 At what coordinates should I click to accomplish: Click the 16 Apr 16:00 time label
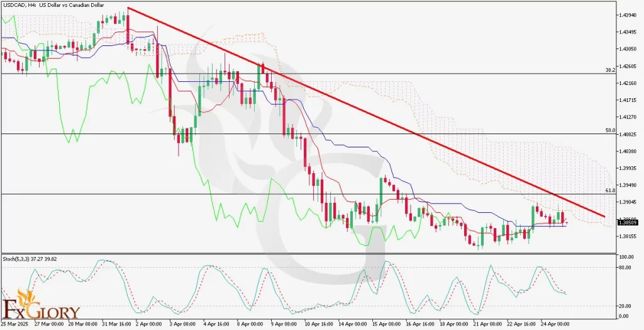pyautogui.click(x=420, y=324)
